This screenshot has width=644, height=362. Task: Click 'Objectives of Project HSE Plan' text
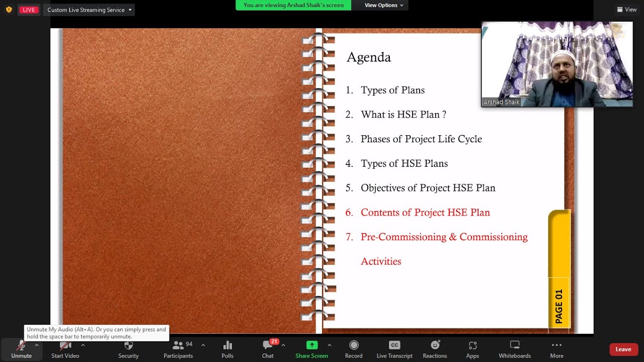tap(428, 188)
